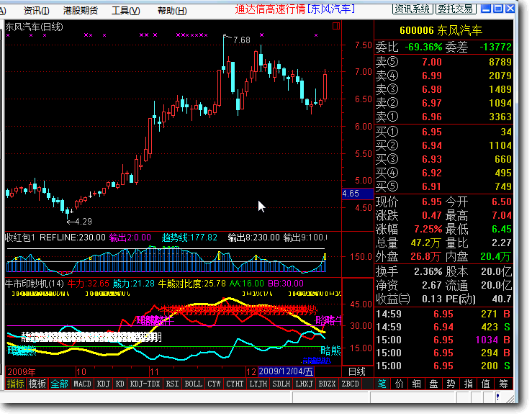Click the 卖① 6.96 order row
The width and height of the screenshot is (532, 416).
coord(443,117)
